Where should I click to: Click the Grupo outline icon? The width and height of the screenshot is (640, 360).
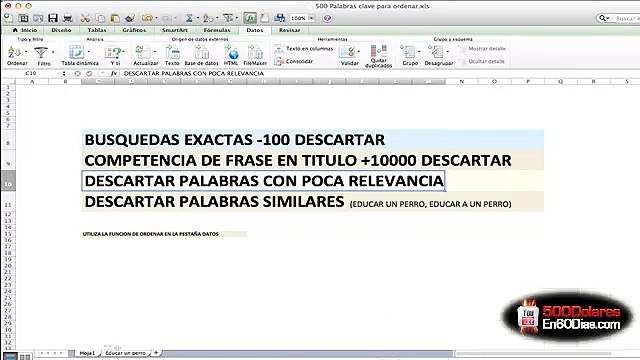[x=407, y=52]
